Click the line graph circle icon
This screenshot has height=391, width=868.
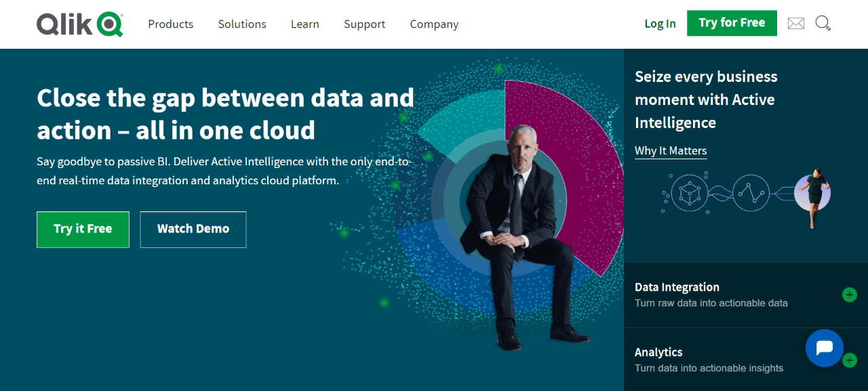click(x=750, y=193)
